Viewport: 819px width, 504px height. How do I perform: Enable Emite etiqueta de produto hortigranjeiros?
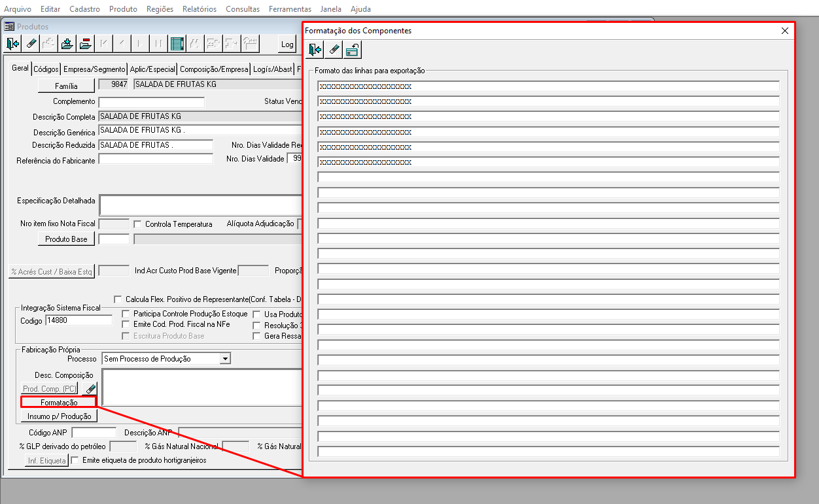coord(75,460)
